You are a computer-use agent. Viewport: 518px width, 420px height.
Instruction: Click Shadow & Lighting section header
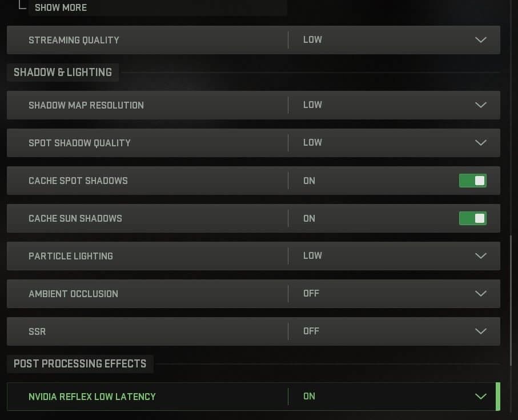point(63,73)
